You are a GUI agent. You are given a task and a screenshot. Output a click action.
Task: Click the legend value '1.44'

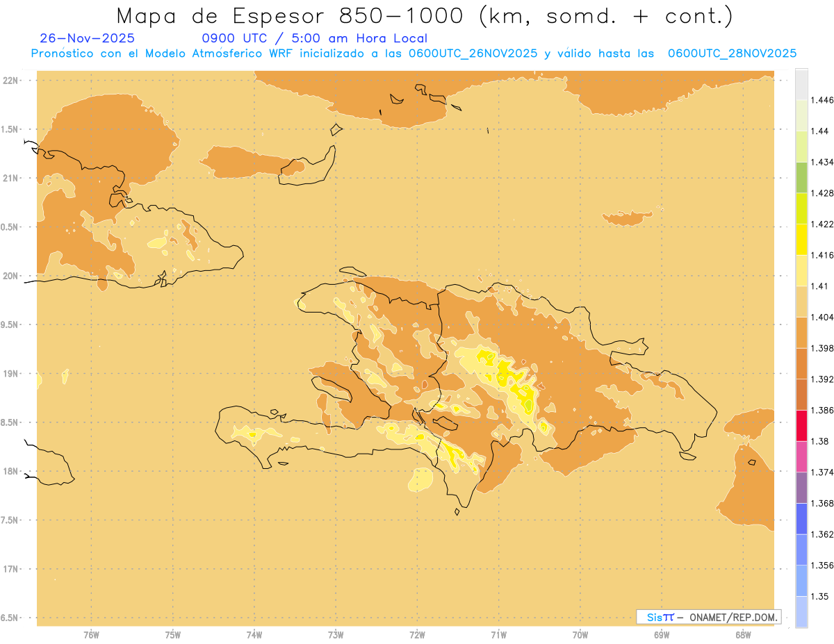pyautogui.click(x=819, y=131)
